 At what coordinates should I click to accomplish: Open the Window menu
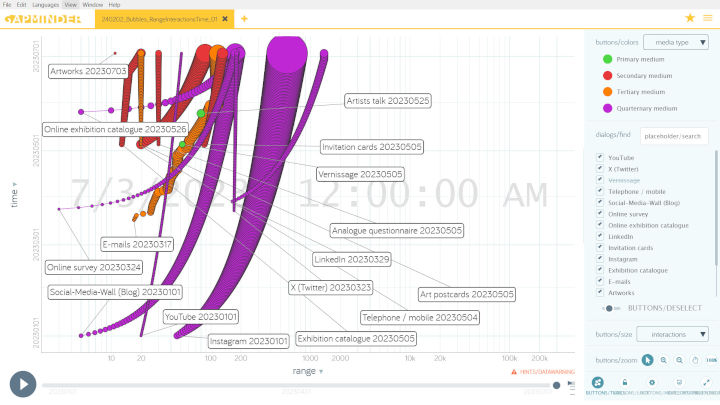(93, 5)
